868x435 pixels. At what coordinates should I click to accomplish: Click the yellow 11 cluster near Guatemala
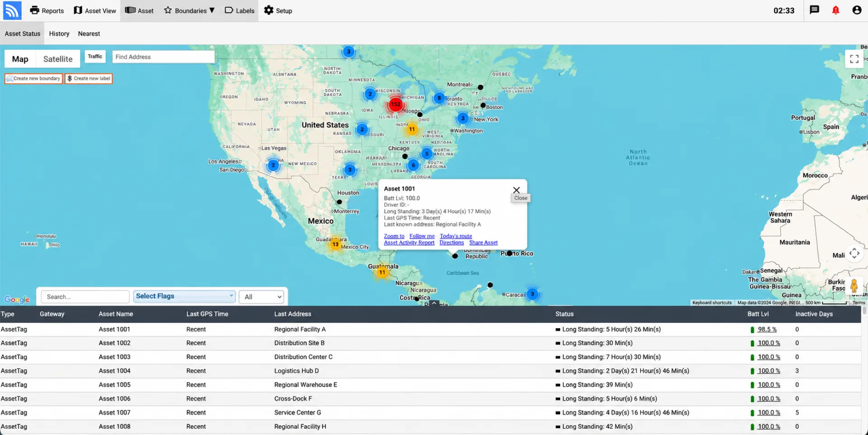(x=382, y=272)
